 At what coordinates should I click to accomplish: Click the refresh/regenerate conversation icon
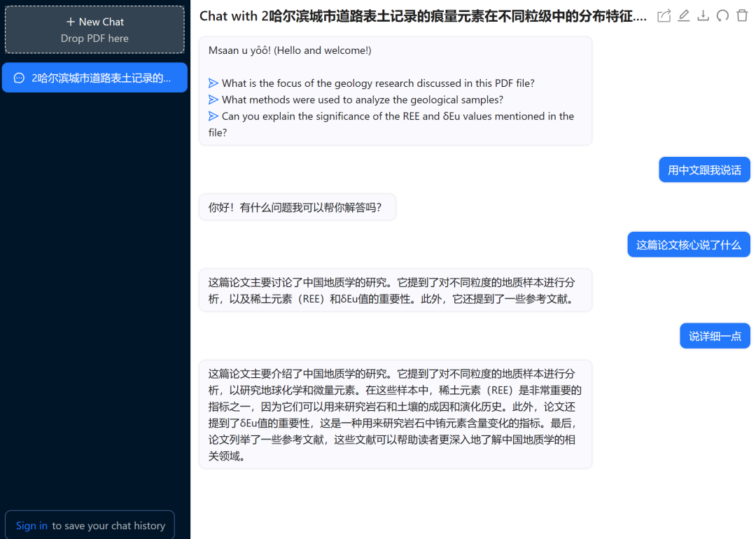(x=722, y=15)
